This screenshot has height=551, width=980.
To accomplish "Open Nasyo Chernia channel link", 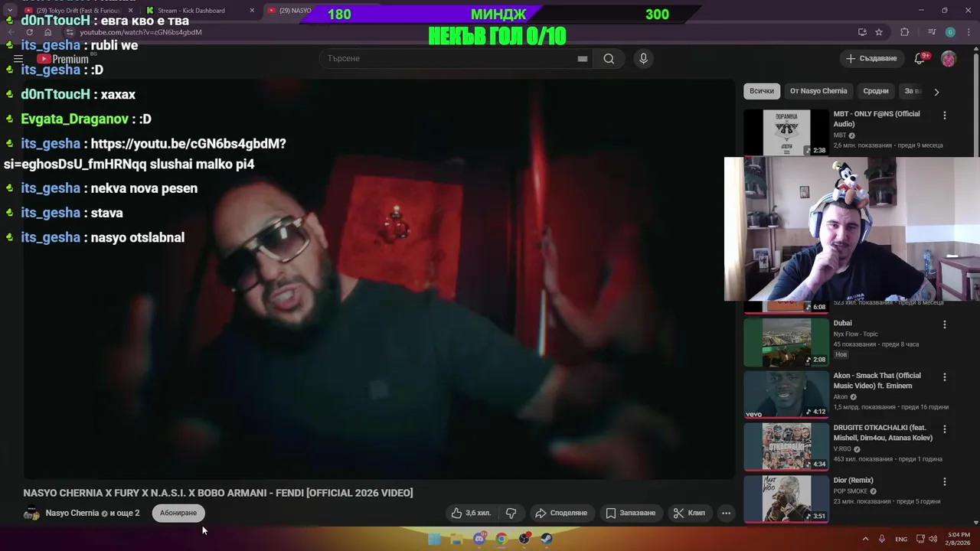I will coord(72,513).
